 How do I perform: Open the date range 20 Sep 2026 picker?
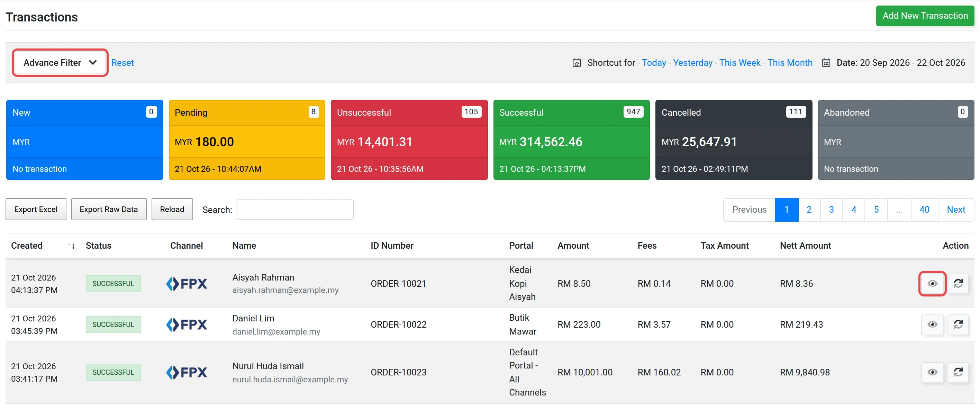click(x=900, y=62)
